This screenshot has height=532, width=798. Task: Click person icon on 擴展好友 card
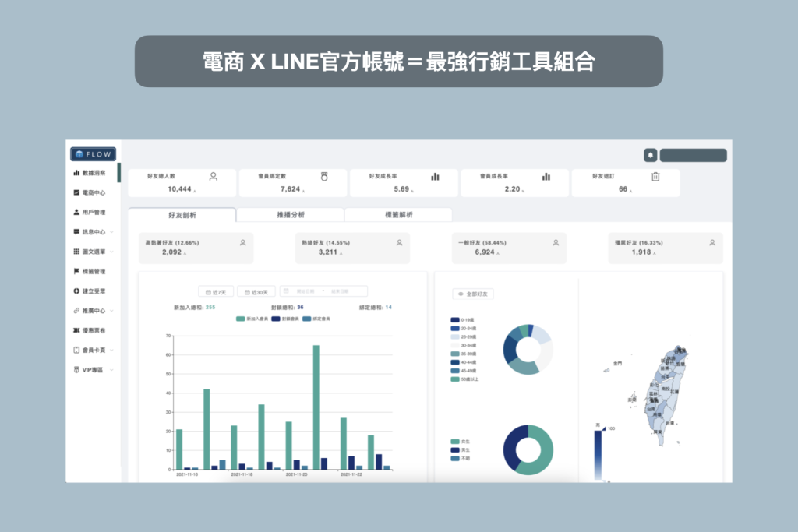(712, 242)
